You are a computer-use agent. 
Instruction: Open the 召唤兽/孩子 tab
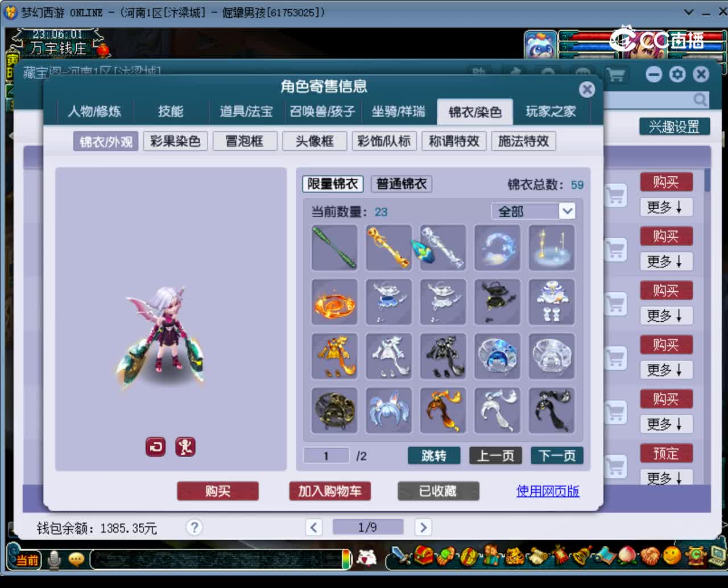[x=322, y=111]
